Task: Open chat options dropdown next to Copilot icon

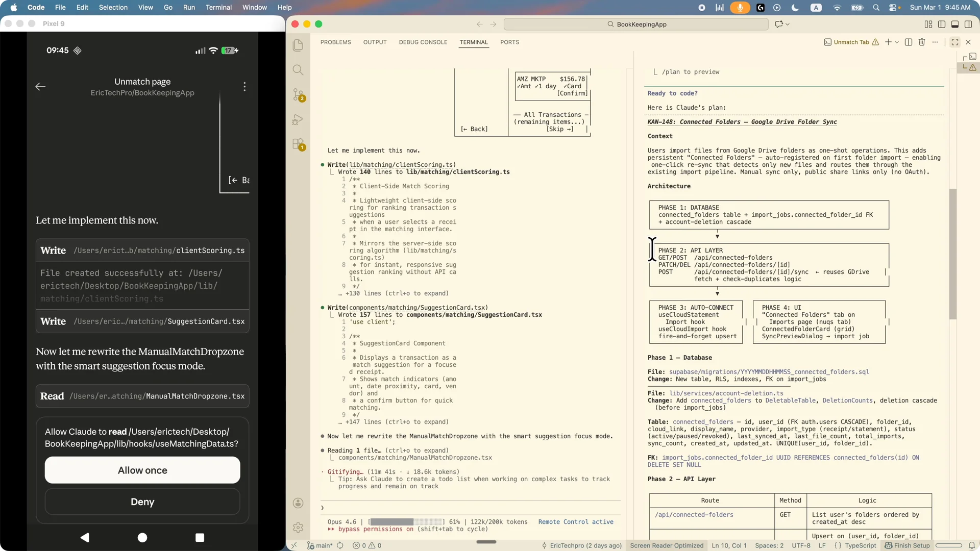Action: point(788,24)
